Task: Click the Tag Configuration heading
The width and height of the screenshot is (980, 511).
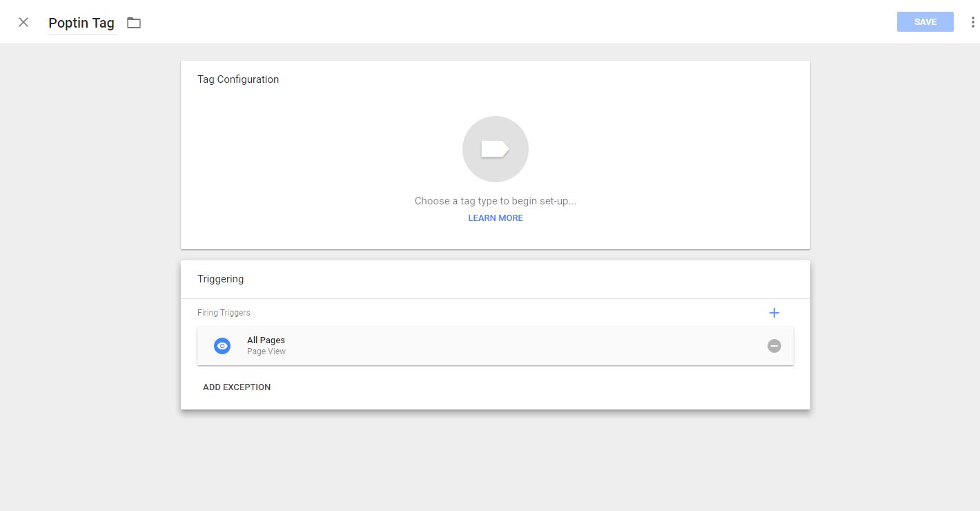Action: 238,79
